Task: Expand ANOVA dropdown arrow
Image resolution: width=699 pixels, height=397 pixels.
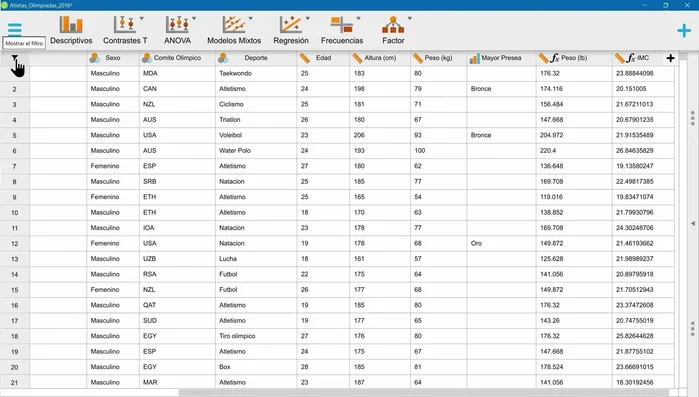Action: tap(194, 18)
